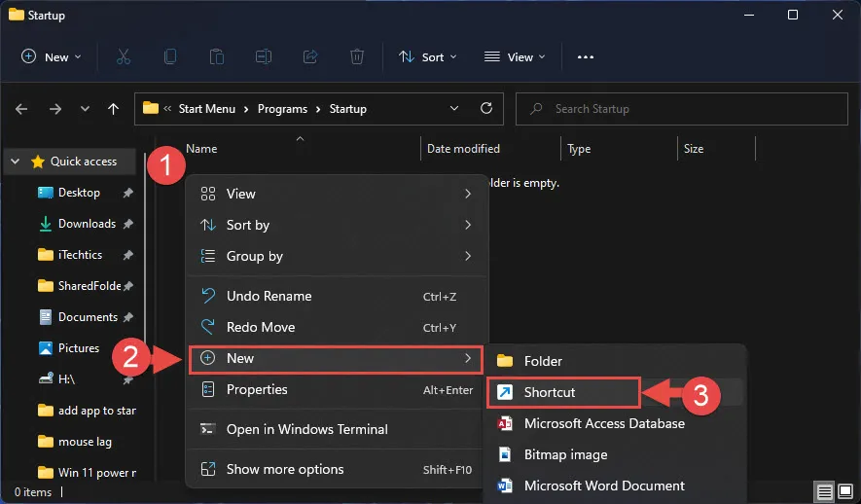The image size is (861, 504).
Task: Sort by the Date modified column header
Action: pyautogui.click(x=463, y=149)
